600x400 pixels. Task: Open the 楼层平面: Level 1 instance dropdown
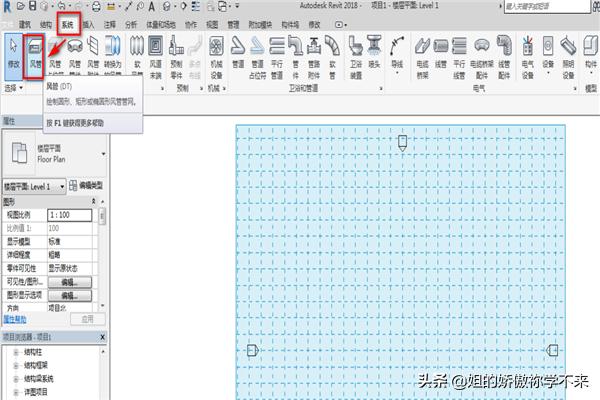click(x=34, y=186)
